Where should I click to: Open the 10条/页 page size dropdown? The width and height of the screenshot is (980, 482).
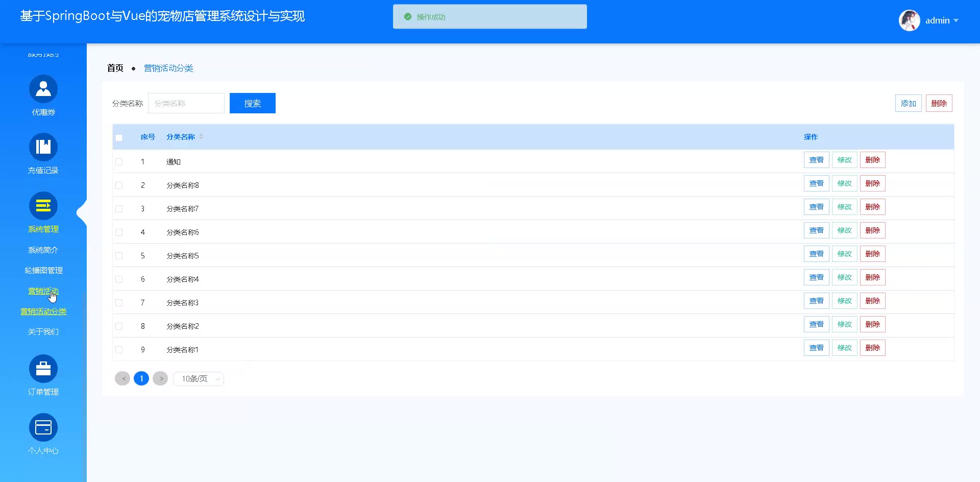point(199,379)
